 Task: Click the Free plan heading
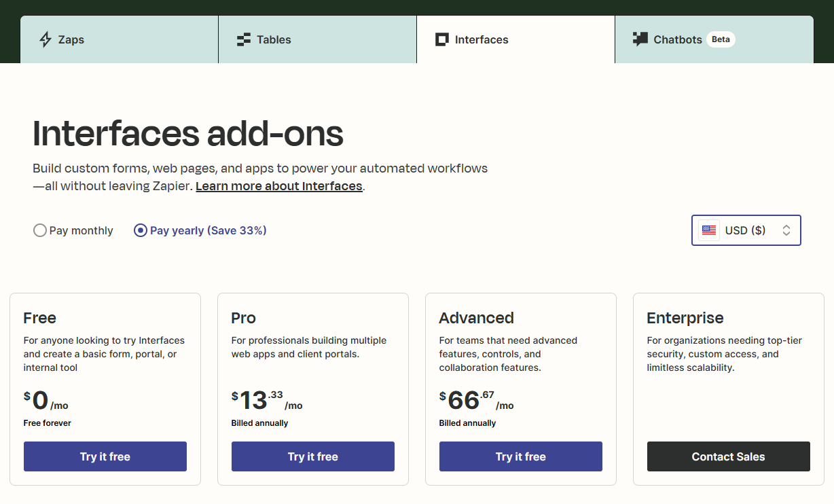click(x=39, y=318)
